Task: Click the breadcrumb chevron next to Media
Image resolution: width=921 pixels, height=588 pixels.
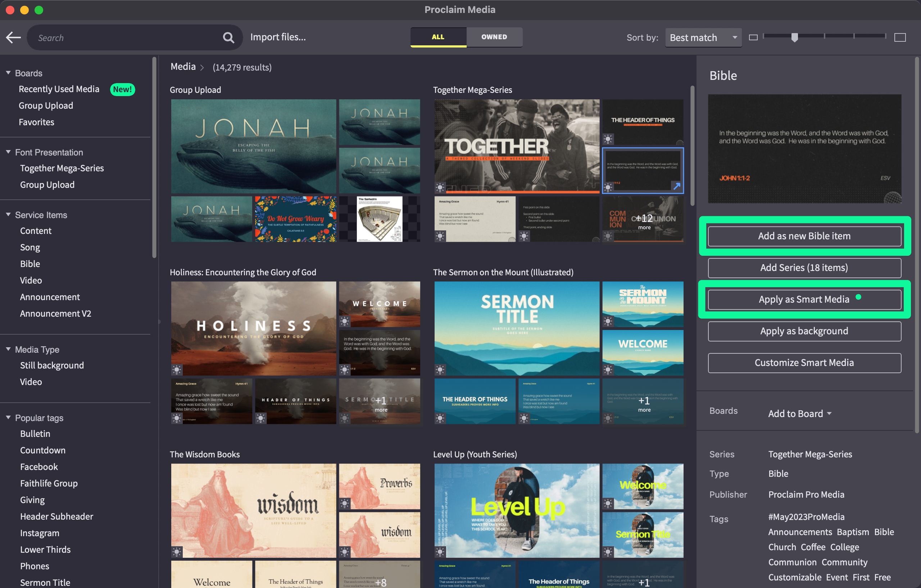Action: [x=202, y=68]
